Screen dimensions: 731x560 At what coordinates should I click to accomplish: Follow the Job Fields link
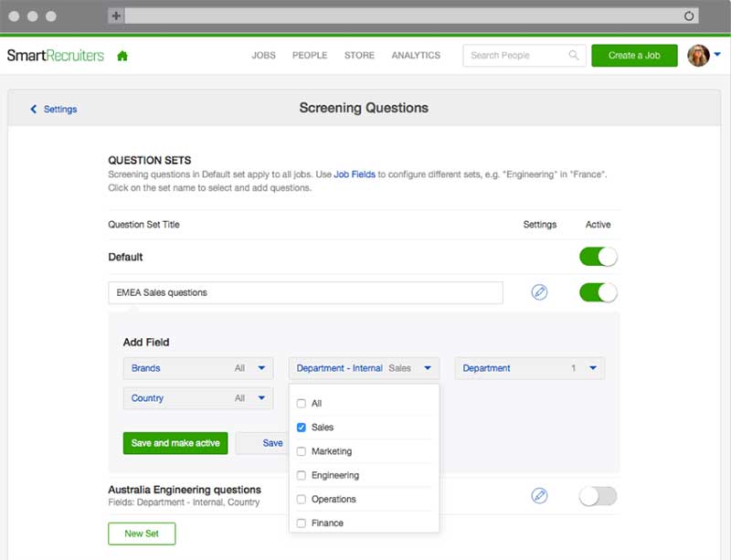355,174
